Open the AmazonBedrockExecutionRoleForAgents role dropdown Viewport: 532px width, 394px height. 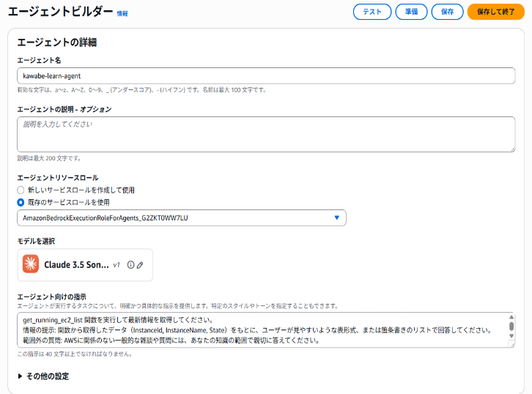point(182,218)
